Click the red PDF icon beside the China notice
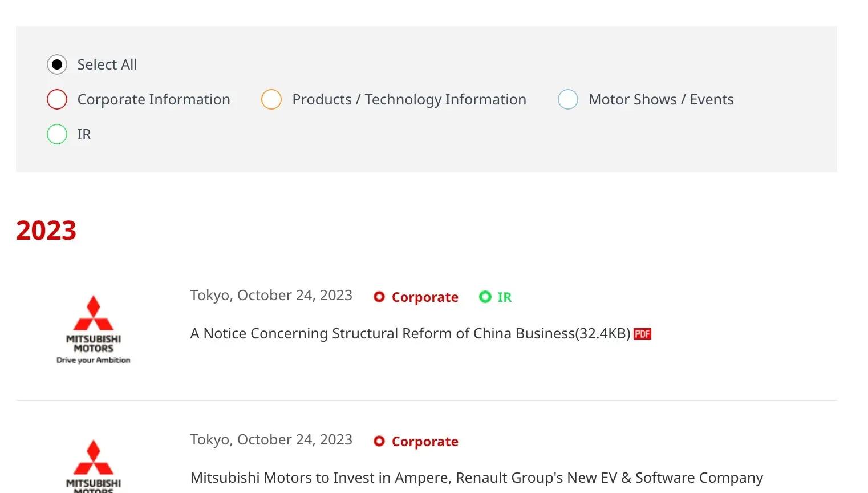Screen dimensions: 868x493 [x=642, y=334]
